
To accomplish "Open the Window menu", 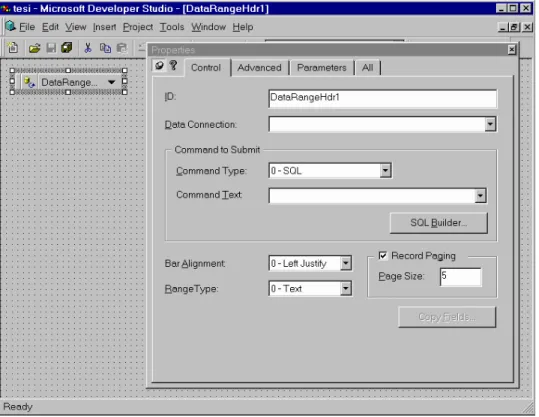I will (x=209, y=27).
